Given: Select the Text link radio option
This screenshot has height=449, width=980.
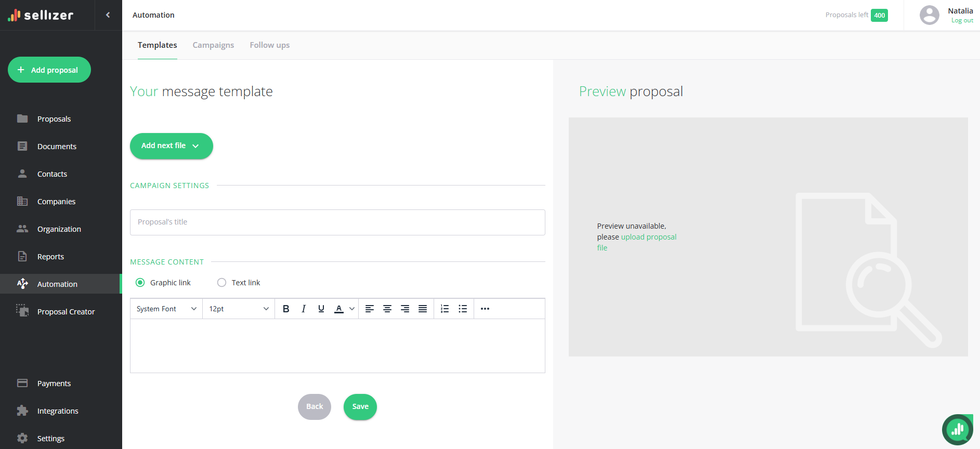Looking at the screenshot, I should coord(222,283).
